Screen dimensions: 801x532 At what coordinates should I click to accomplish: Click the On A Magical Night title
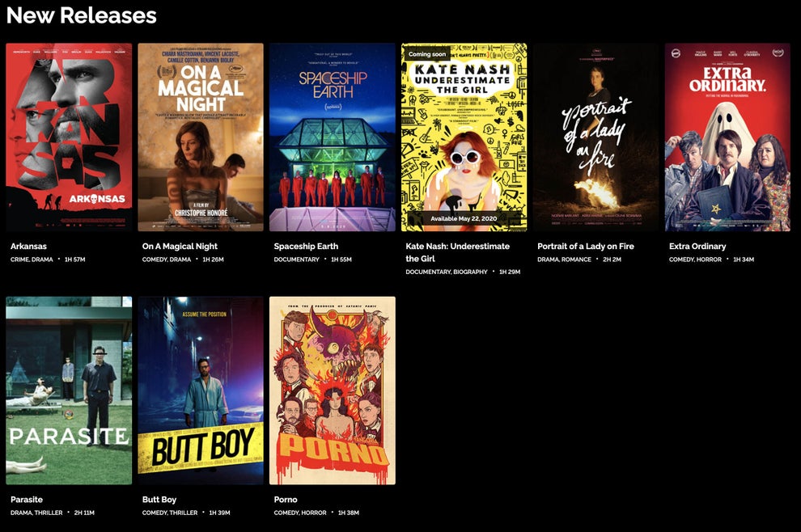180,246
